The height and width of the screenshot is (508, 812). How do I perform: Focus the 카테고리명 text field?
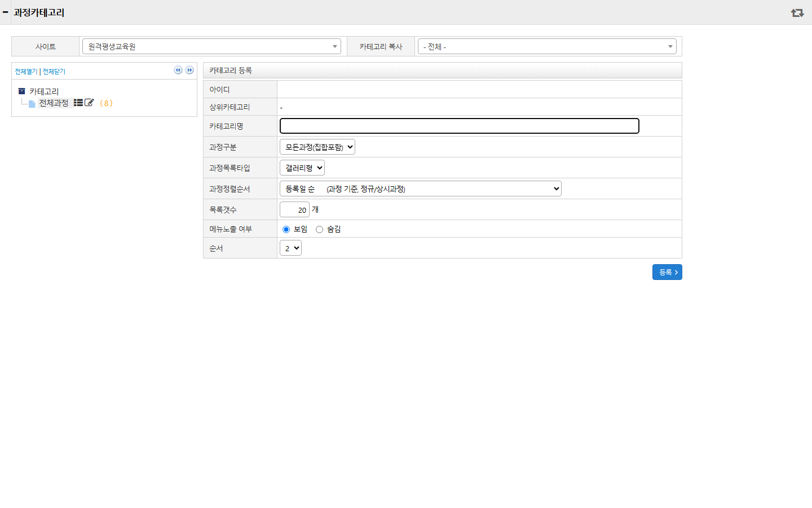(460, 126)
